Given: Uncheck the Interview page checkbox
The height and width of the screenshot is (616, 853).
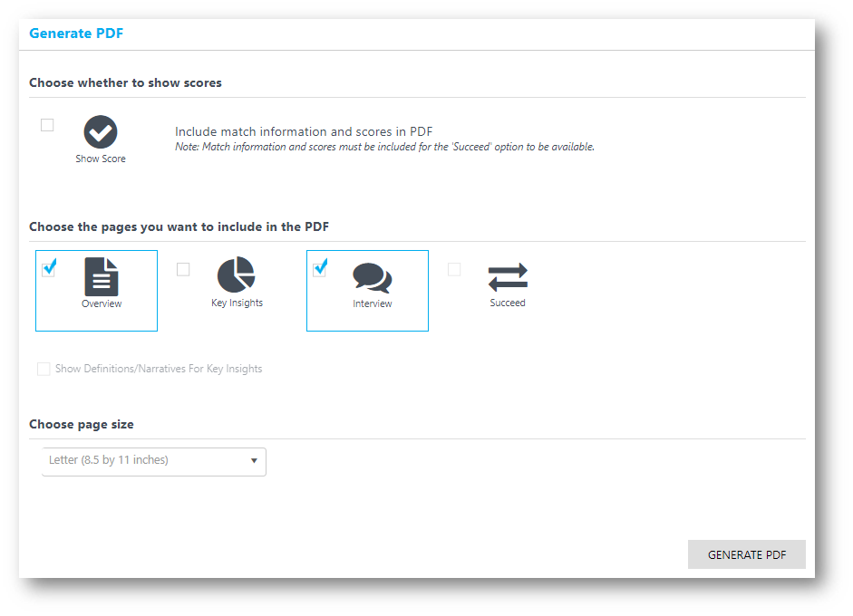Looking at the screenshot, I should pos(319,269).
